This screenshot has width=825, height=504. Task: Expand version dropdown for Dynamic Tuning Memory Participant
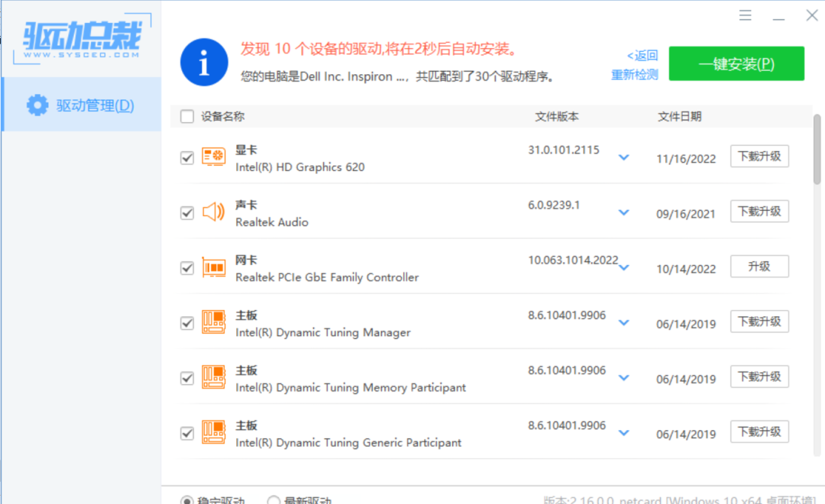[x=624, y=378]
